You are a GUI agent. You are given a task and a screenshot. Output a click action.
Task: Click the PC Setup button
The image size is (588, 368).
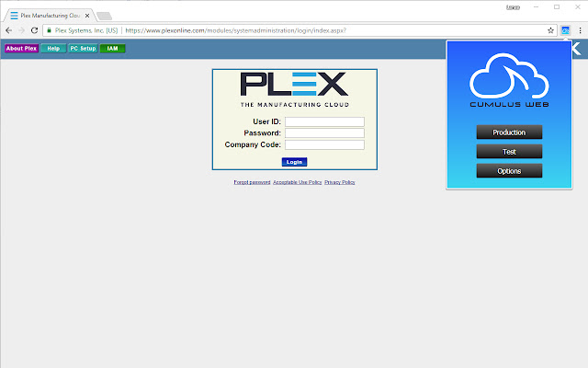pos(83,49)
